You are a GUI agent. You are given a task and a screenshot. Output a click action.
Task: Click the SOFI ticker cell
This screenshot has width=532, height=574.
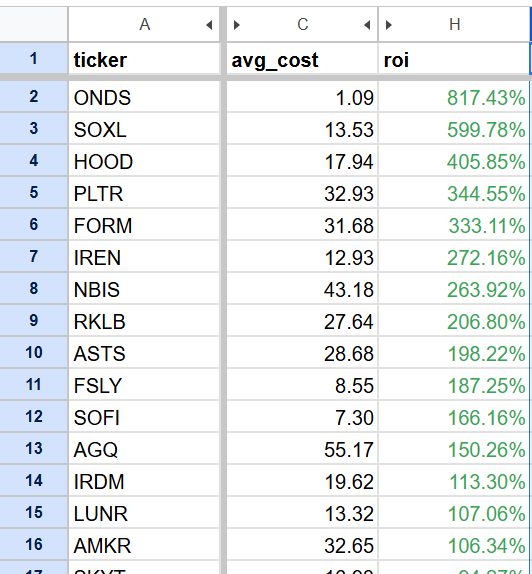pos(144,417)
